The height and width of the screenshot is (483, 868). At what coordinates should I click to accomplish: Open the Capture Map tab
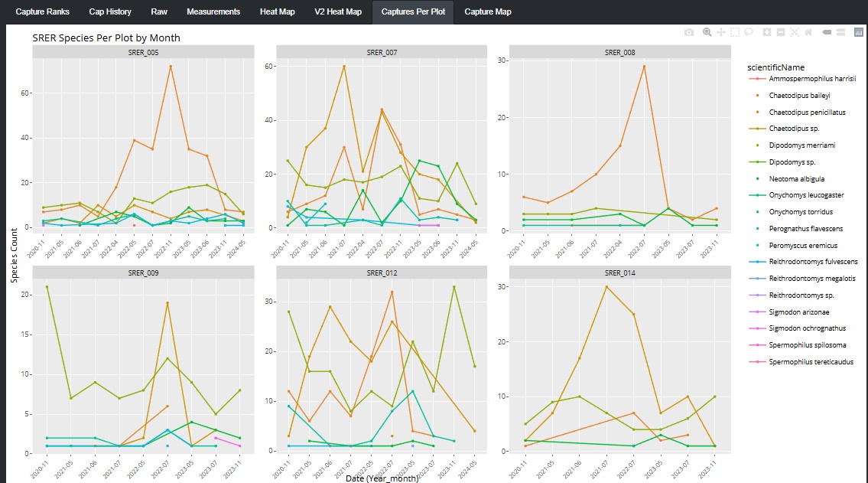pos(488,11)
